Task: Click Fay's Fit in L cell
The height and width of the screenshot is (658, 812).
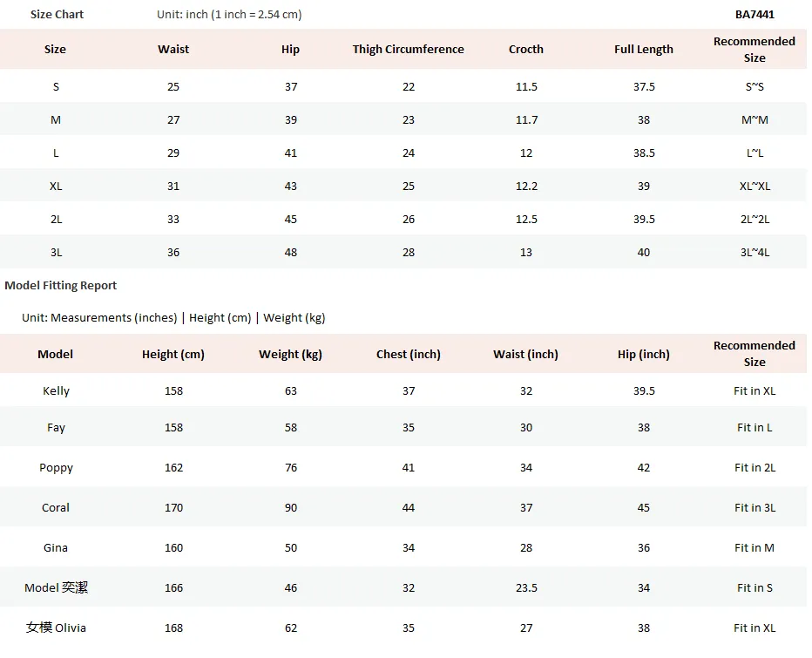Action: [x=754, y=427]
